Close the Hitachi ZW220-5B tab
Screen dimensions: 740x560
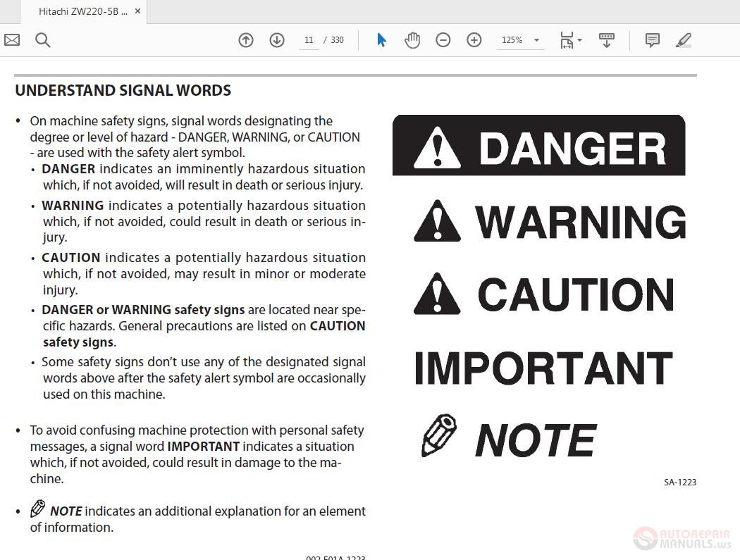click(x=138, y=11)
